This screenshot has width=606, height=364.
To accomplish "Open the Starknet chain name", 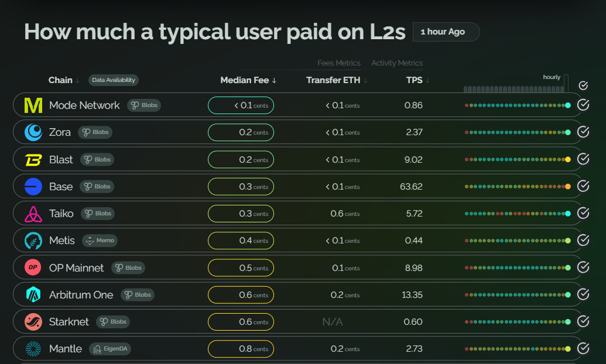I will [x=69, y=321].
